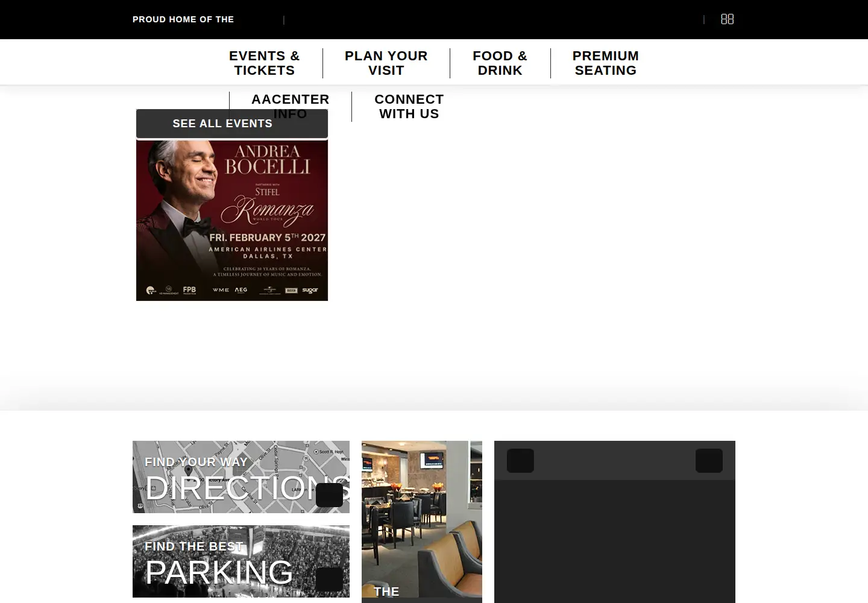Open the restaurant photo tile labeled THE

click(x=422, y=522)
